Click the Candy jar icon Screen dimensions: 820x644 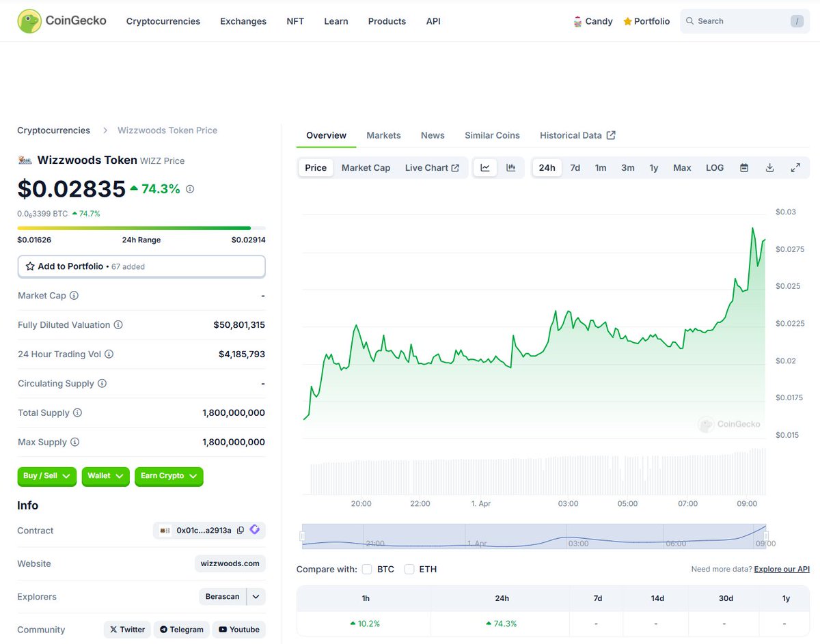(577, 21)
